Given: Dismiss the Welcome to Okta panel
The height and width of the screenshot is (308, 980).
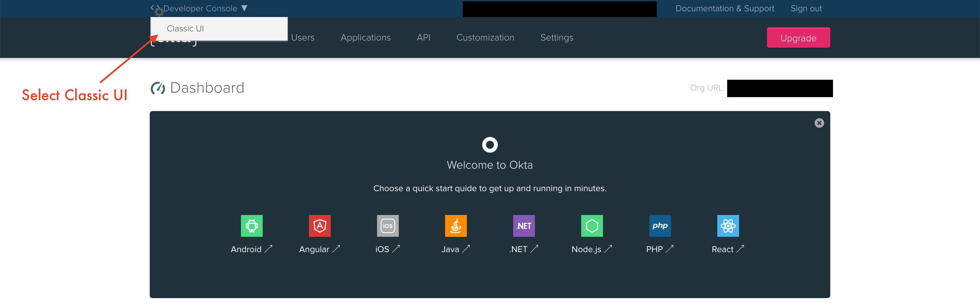Looking at the screenshot, I should pos(819,123).
